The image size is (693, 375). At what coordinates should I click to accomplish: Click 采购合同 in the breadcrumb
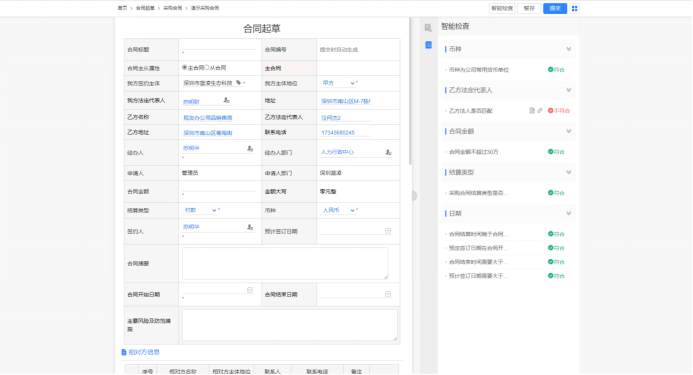[x=172, y=8]
